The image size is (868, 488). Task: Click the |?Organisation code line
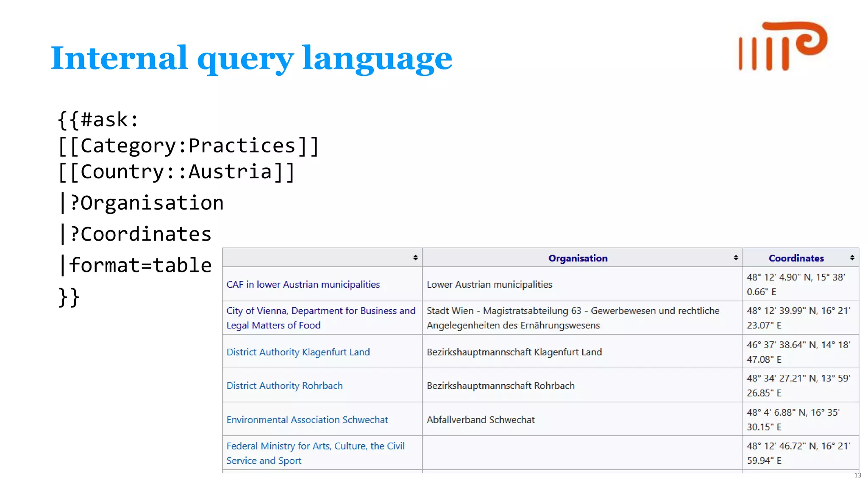coord(142,203)
